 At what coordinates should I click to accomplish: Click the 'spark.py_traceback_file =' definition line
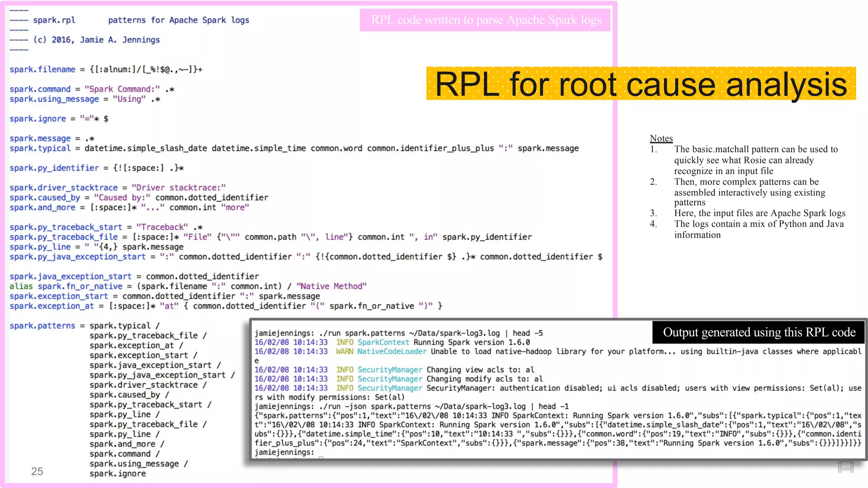(270, 237)
